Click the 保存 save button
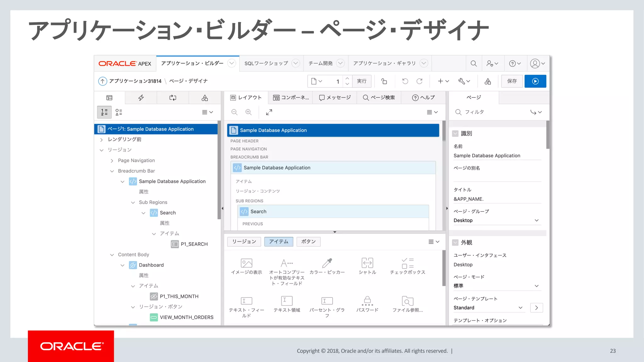Image resolution: width=644 pixels, height=362 pixels. [512, 81]
